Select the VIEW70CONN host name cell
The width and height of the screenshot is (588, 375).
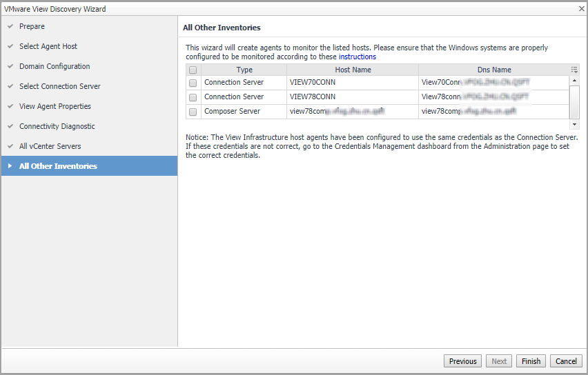tap(353, 83)
